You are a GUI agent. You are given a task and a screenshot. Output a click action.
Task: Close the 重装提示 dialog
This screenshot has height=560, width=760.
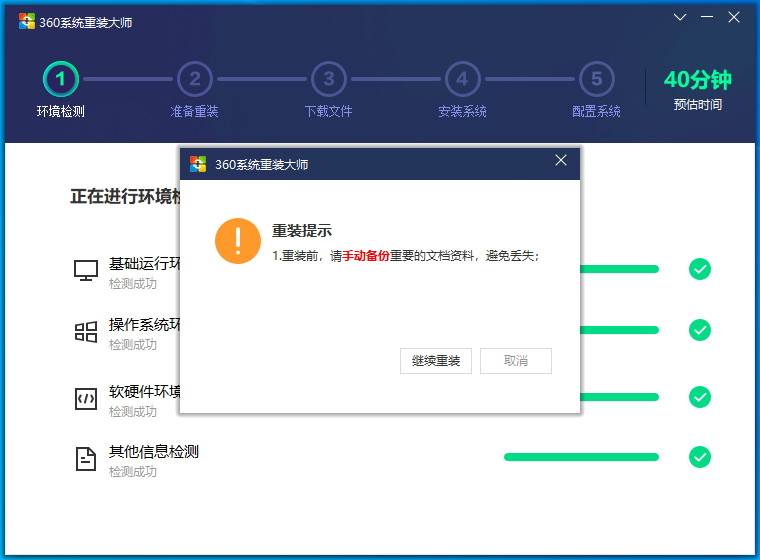561,161
